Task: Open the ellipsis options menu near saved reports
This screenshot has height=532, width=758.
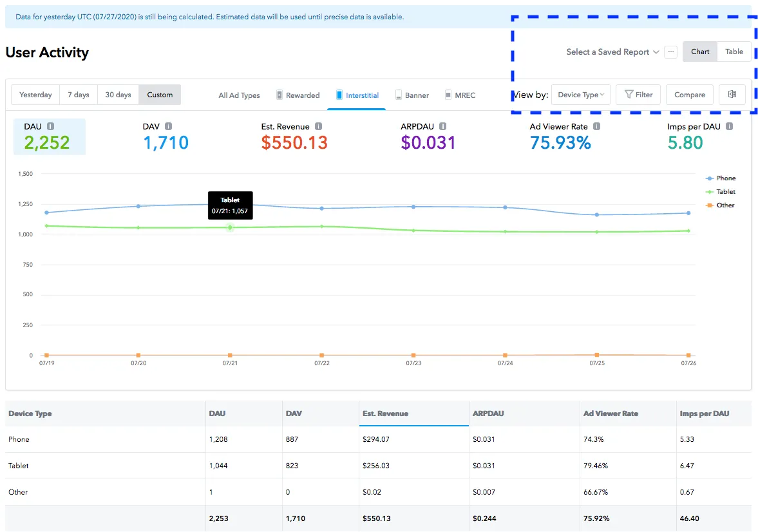Action: point(670,52)
